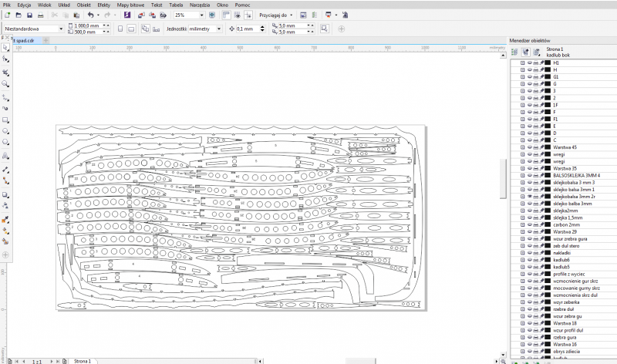The height and width of the screenshot is (364, 617).
Task: Set portrait page orientation
Action: click(x=120, y=29)
